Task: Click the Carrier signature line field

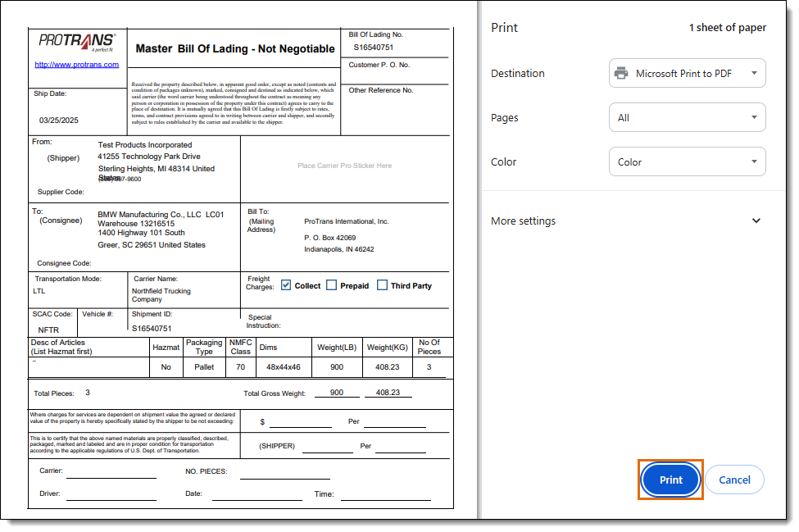Action: click(x=111, y=473)
